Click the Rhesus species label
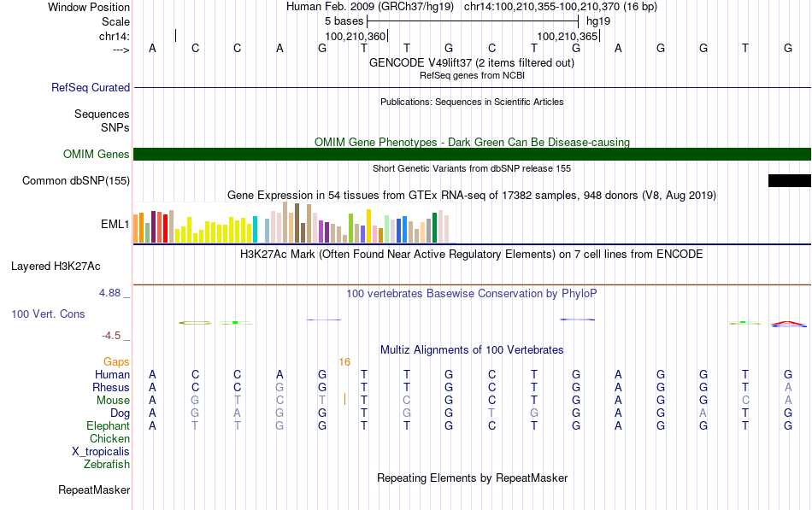This screenshot has height=510, width=812. click(111, 387)
